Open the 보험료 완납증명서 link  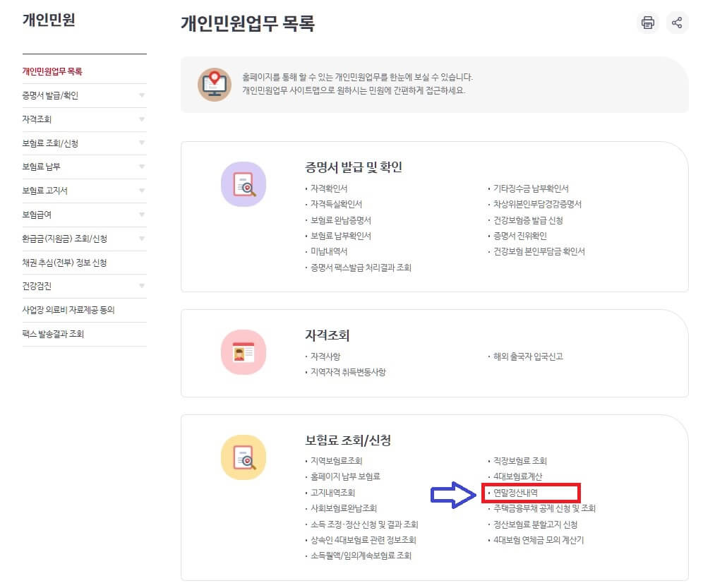(x=341, y=220)
